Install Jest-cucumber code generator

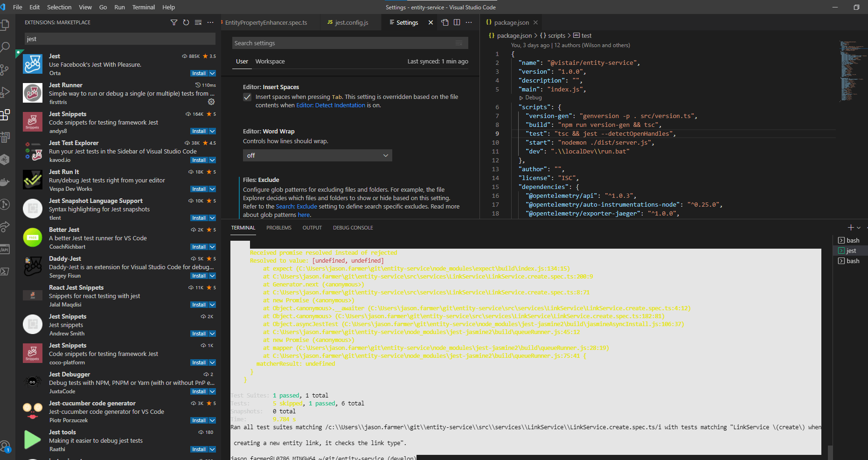click(199, 420)
